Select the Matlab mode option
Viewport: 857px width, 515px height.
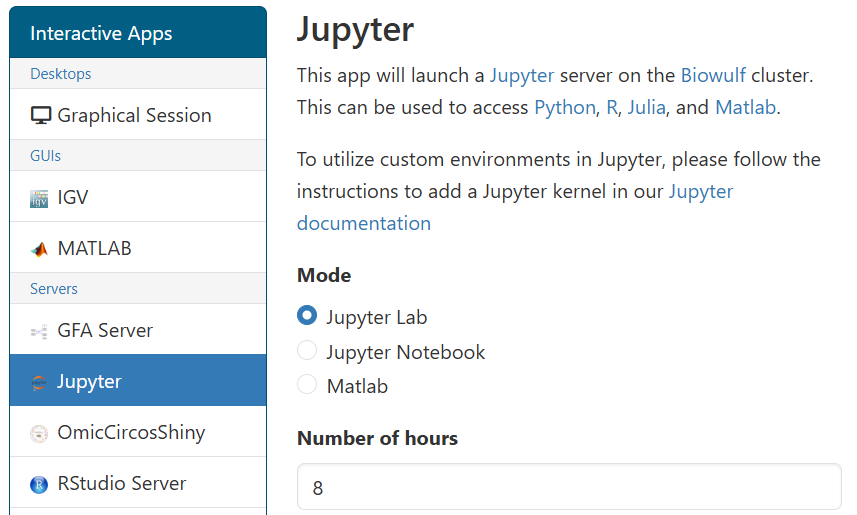[x=308, y=385]
